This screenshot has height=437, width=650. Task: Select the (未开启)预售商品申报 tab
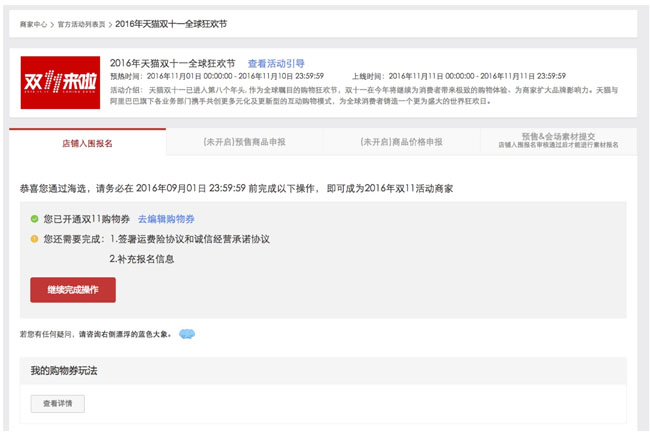[244, 142]
